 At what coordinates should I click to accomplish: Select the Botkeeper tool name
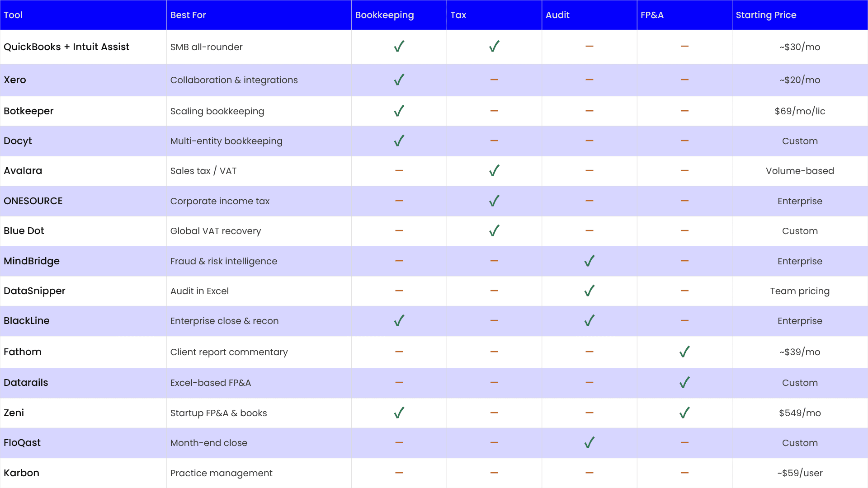click(x=28, y=111)
